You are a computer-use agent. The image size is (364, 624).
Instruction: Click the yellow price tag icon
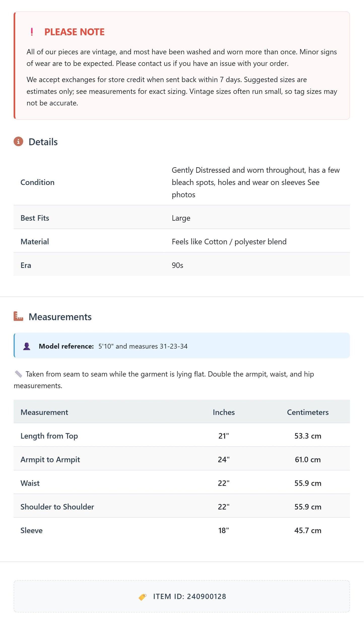point(143,597)
